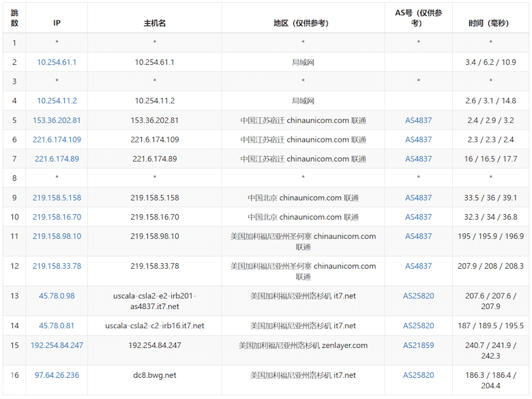Select hop number 8 cell
Image resolution: width=532 pixels, height=399 pixels.
tap(14, 178)
